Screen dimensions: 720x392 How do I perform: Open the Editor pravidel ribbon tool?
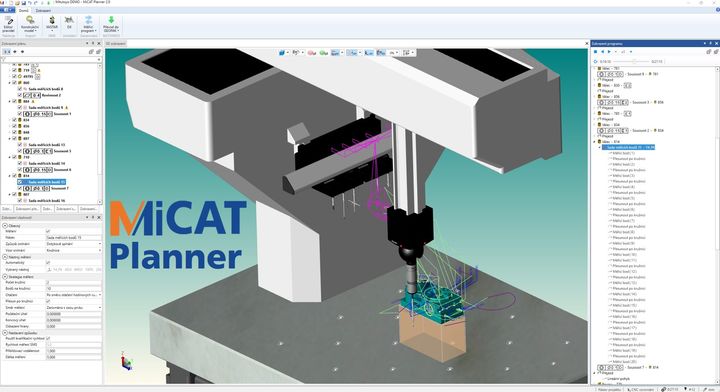[x=8, y=25]
